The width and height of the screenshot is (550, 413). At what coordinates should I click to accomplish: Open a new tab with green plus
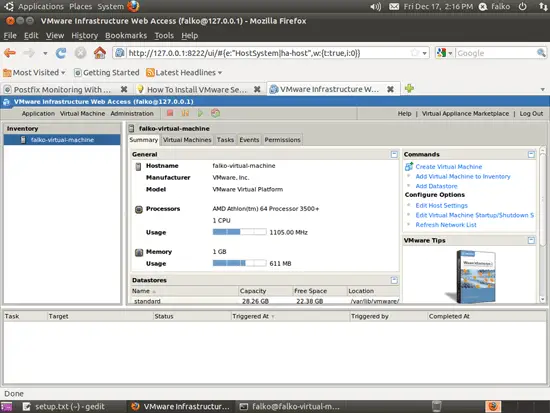409,88
